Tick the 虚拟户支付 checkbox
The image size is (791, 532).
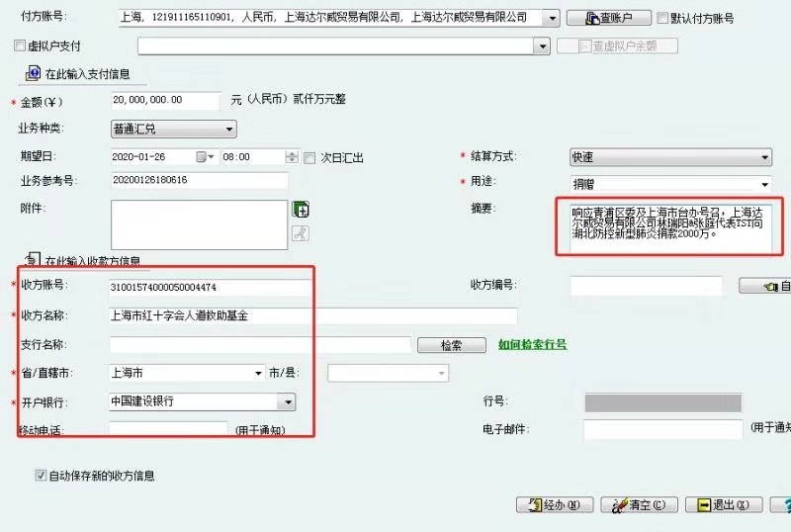click(20, 46)
